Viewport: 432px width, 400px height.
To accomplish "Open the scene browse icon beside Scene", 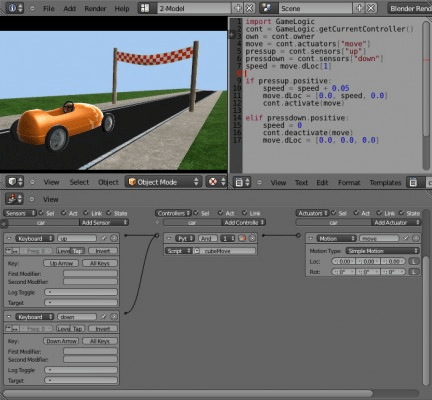I will (x=269, y=8).
